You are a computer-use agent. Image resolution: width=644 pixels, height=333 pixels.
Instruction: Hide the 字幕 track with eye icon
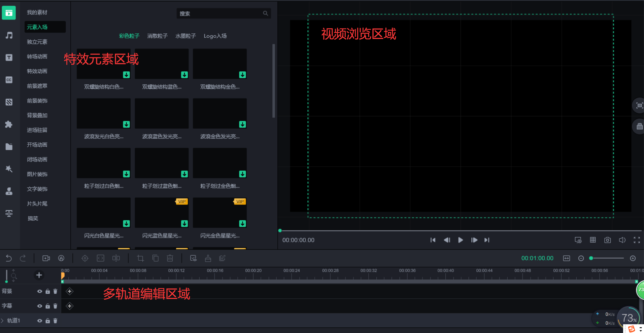pyautogui.click(x=40, y=306)
